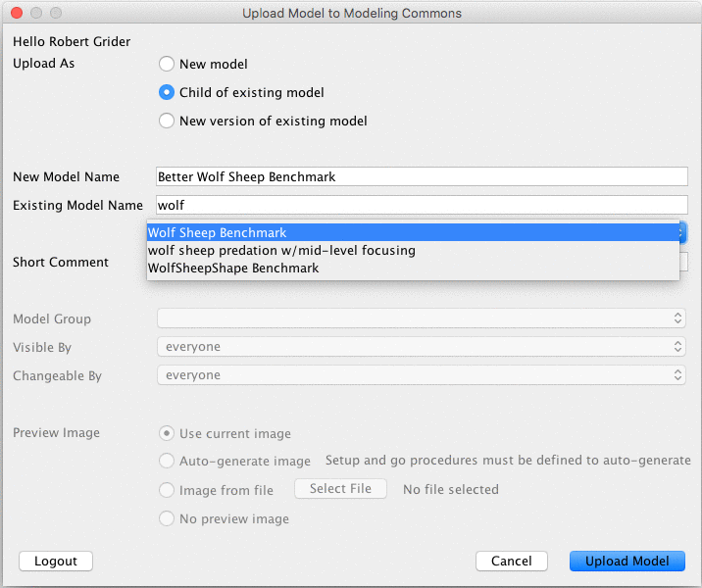Cancel the upload dialog
This screenshot has width=702, height=588.
pos(511,561)
